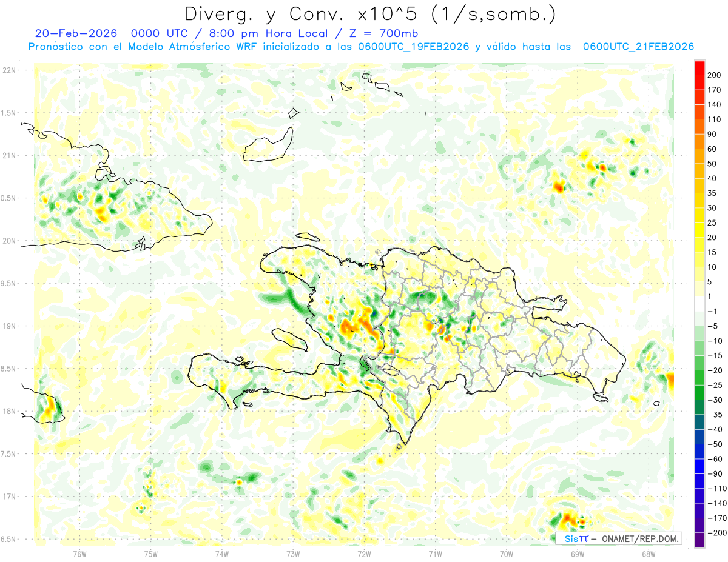Click the '-50' colorbar label
The width and height of the screenshot is (728, 562).
(x=716, y=444)
